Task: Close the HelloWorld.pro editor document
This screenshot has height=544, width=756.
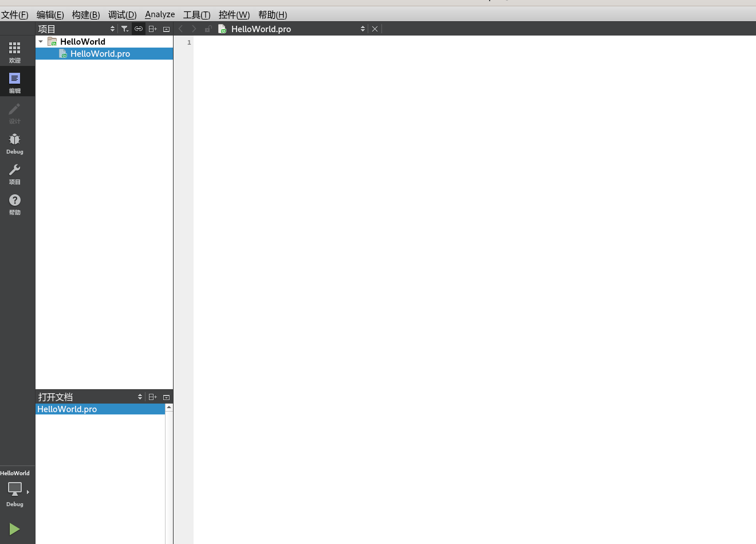Action: tap(375, 29)
